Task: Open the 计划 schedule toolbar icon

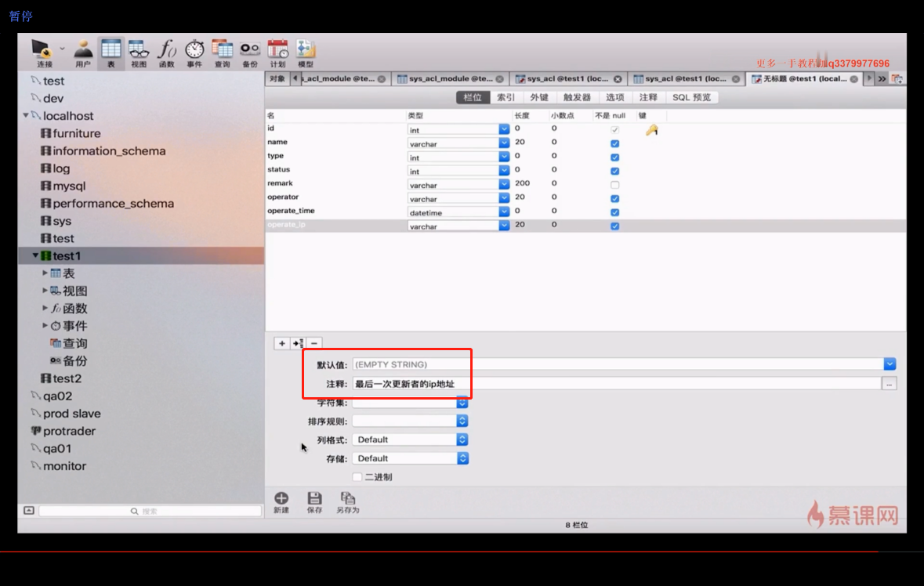Action: [x=277, y=53]
